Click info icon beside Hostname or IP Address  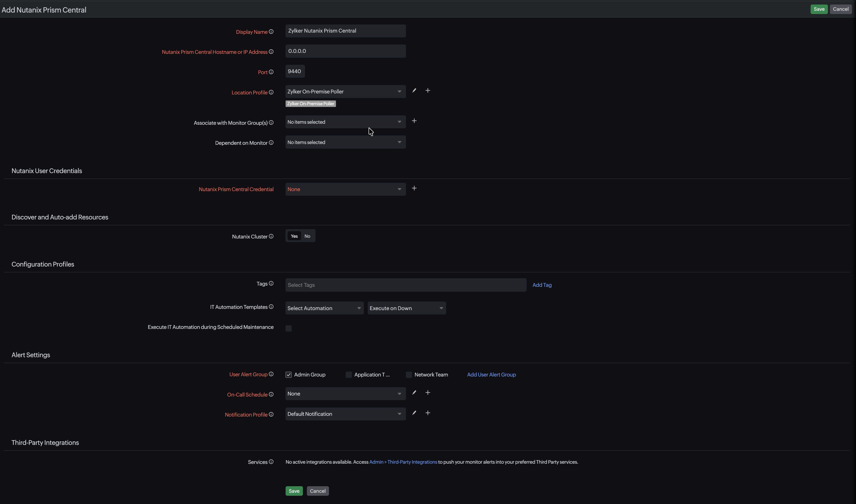pyautogui.click(x=271, y=52)
